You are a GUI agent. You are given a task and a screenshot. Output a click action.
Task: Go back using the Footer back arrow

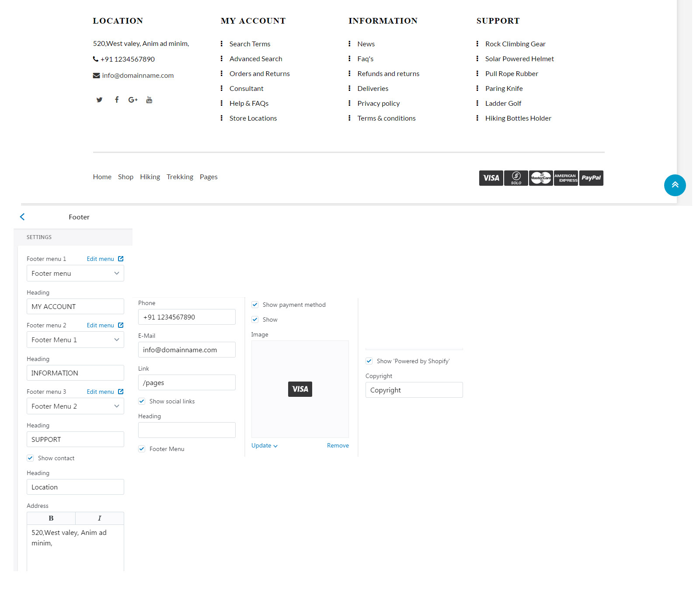[22, 217]
